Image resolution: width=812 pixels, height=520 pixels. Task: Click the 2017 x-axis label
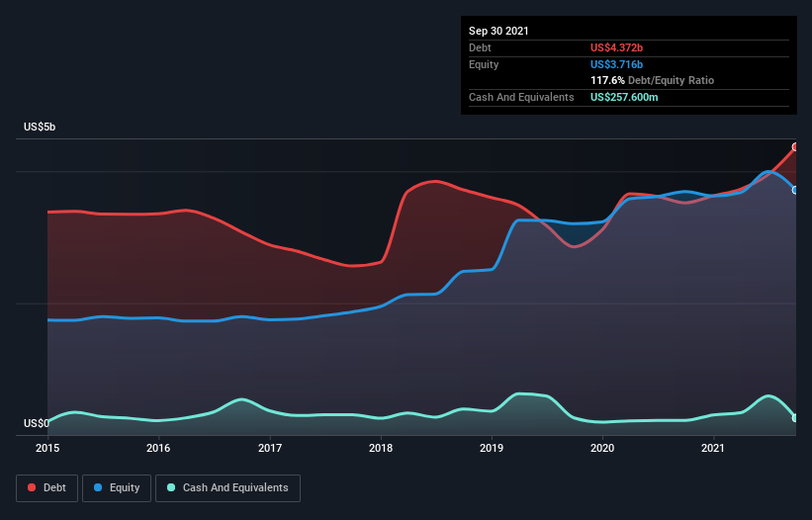(270, 448)
